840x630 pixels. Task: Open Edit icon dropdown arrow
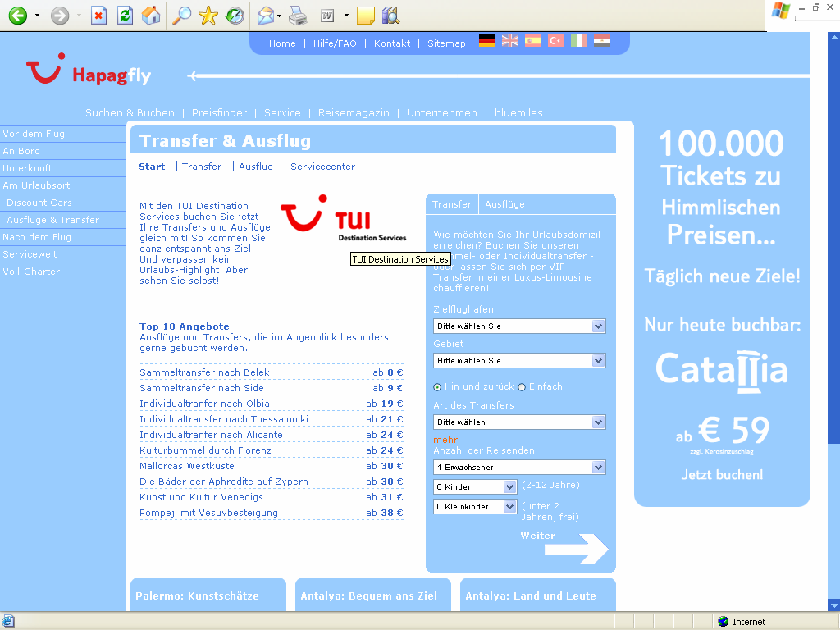click(346, 16)
